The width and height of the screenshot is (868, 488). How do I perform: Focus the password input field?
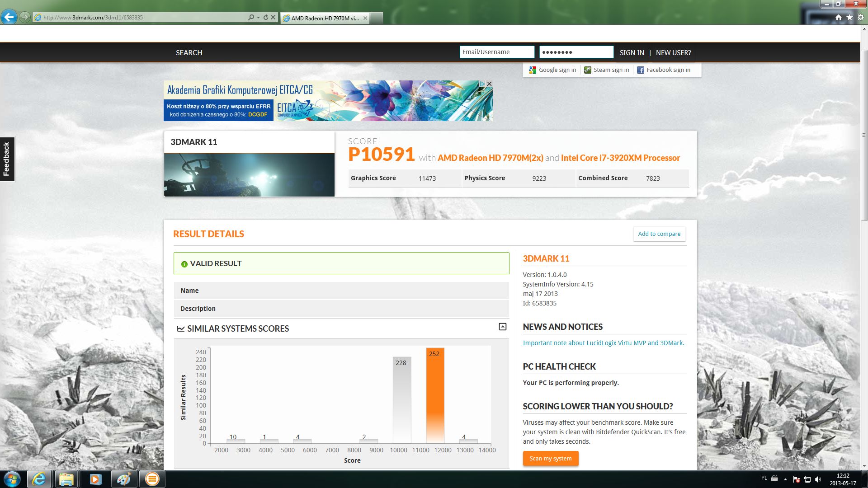(x=576, y=52)
